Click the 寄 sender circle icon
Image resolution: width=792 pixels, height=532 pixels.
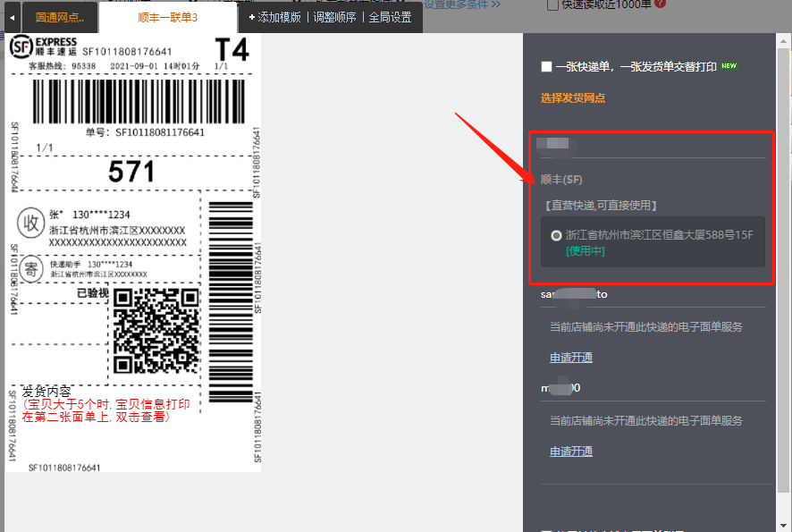coord(30,269)
